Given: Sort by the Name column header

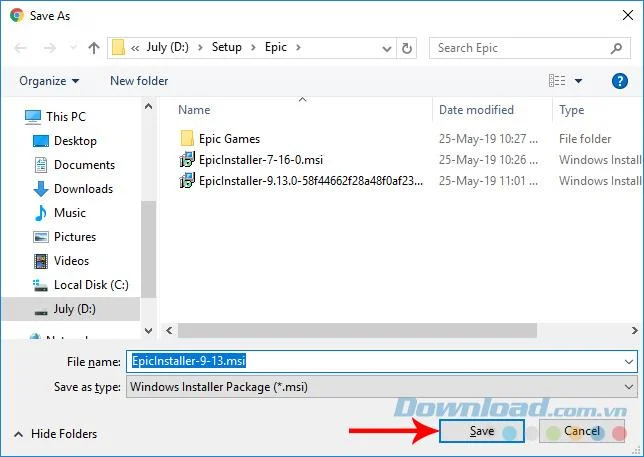Looking at the screenshot, I should pyautogui.click(x=194, y=110).
